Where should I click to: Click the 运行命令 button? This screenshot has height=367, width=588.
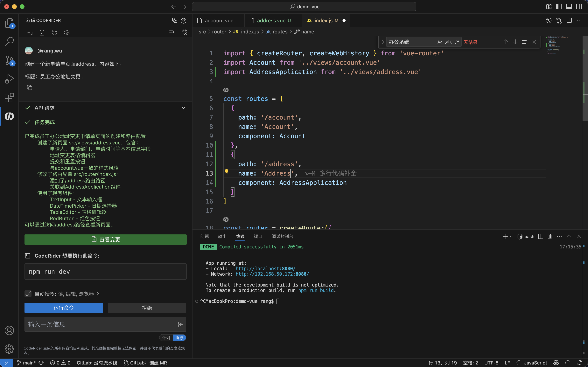pos(64,308)
